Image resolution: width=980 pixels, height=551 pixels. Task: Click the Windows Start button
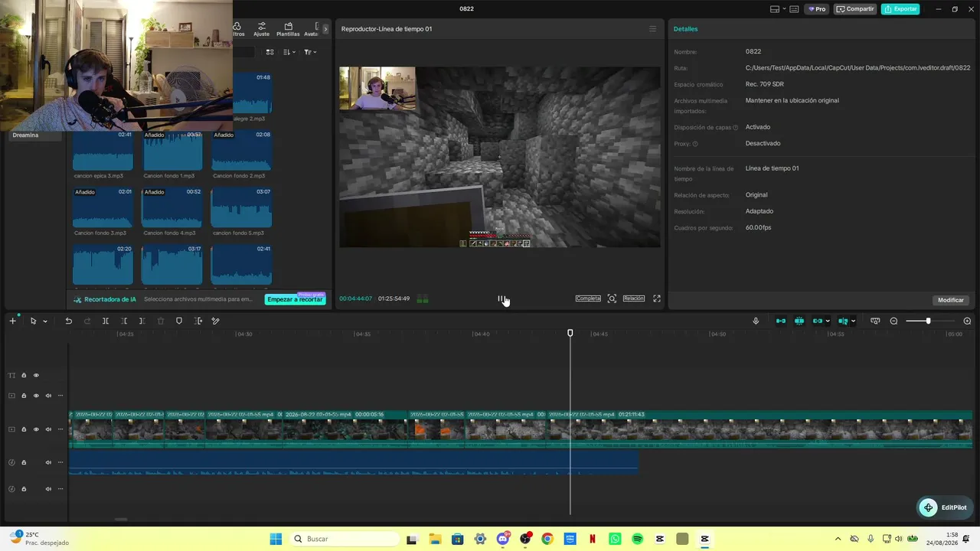[276, 539]
